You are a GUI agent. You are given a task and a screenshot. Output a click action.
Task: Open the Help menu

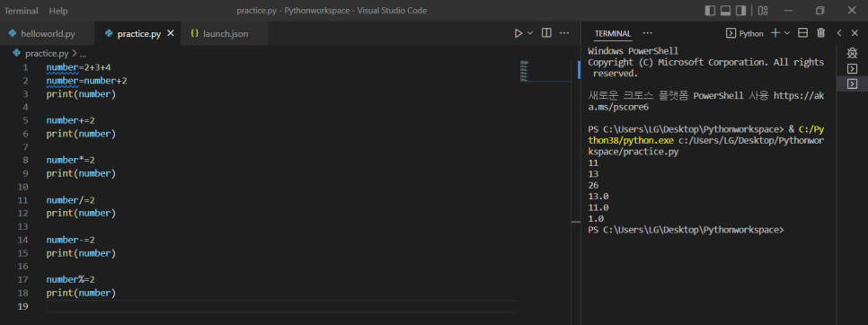click(58, 11)
